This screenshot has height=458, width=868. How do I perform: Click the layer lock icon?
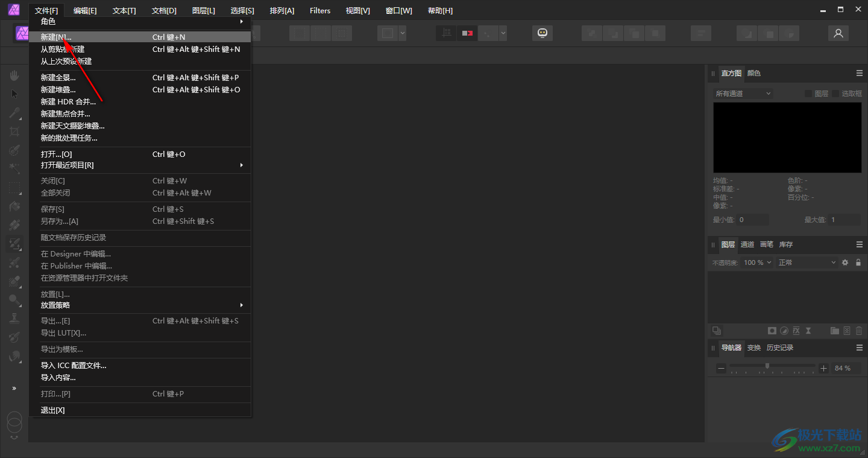pyautogui.click(x=858, y=262)
